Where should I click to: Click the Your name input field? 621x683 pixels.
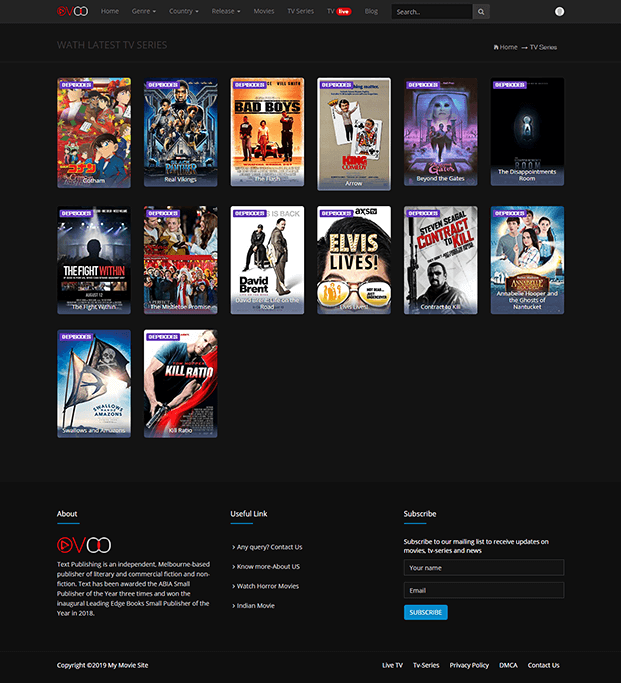coord(484,567)
